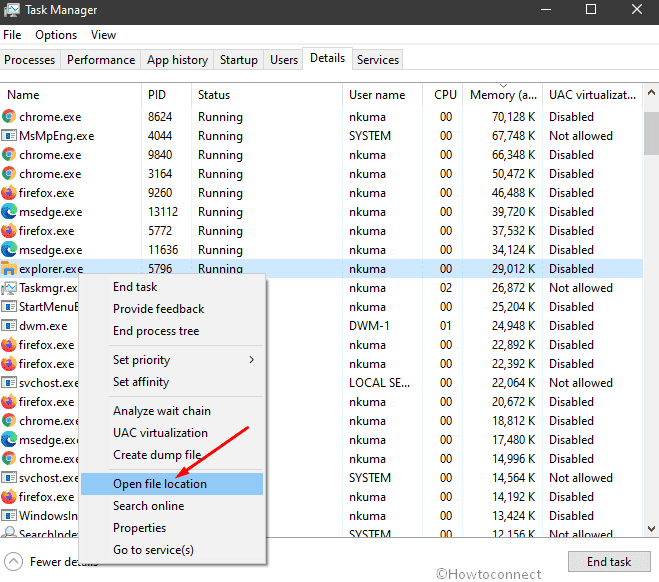This screenshot has height=582, width=659.
Task: Sort by UAC virtualization column header
Action: tap(592, 95)
